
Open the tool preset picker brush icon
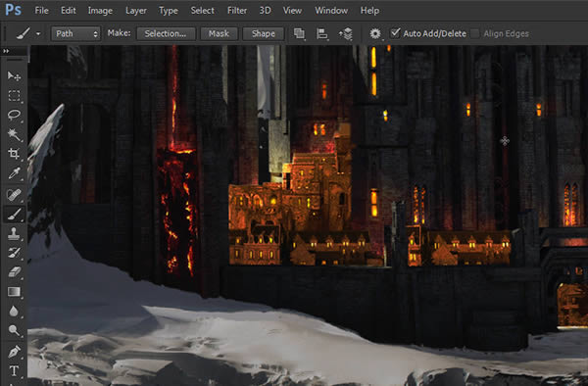click(24, 33)
